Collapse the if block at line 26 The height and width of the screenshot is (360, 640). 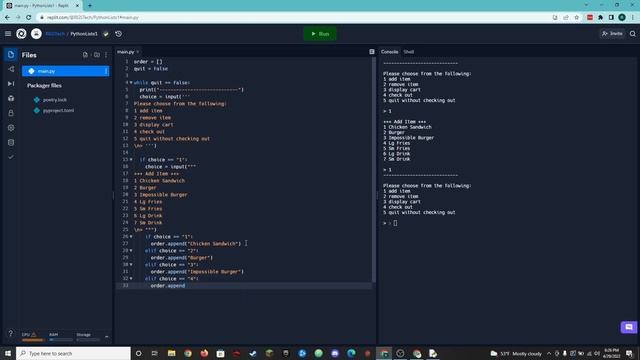(x=131, y=237)
